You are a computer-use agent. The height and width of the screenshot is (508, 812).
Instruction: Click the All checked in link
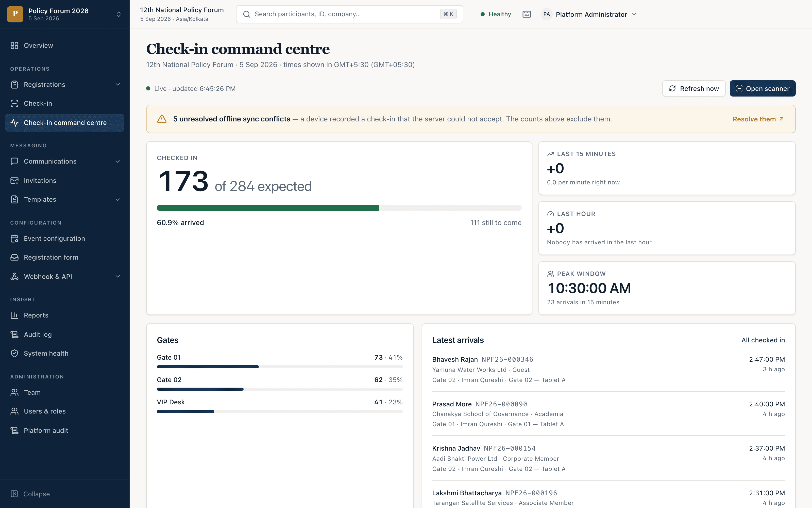[x=763, y=340]
